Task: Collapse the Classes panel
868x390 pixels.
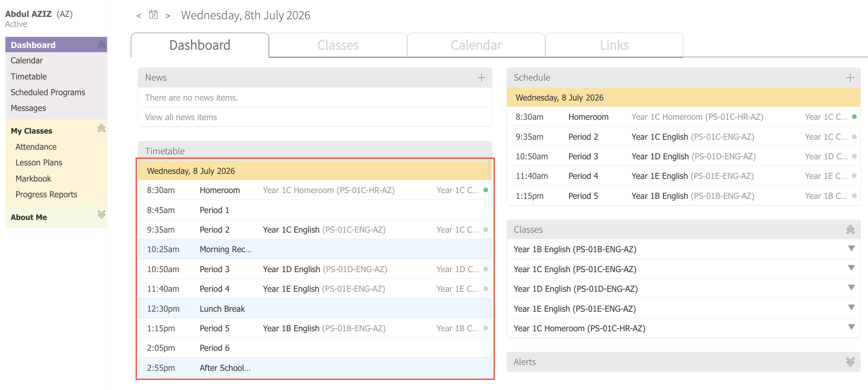Action: coord(850,230)
